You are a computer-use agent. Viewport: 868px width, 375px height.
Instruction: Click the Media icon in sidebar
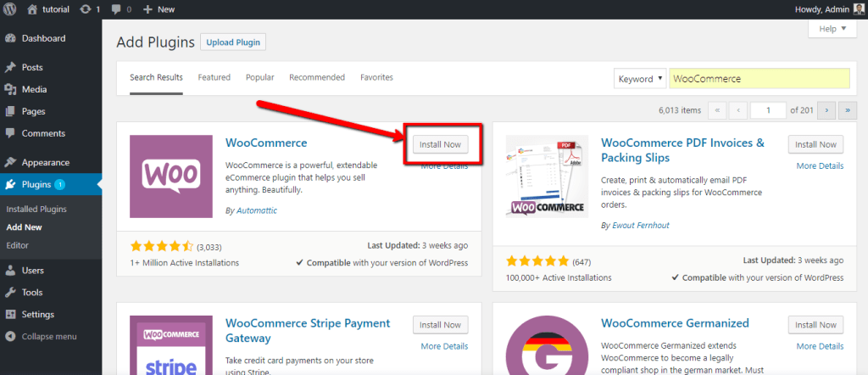pos(10,89)
